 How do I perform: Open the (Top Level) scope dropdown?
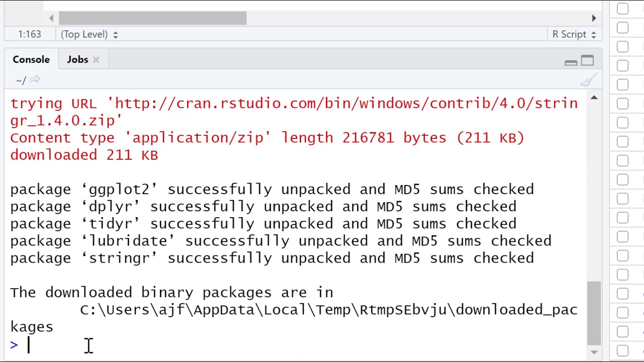coord(89,34)
